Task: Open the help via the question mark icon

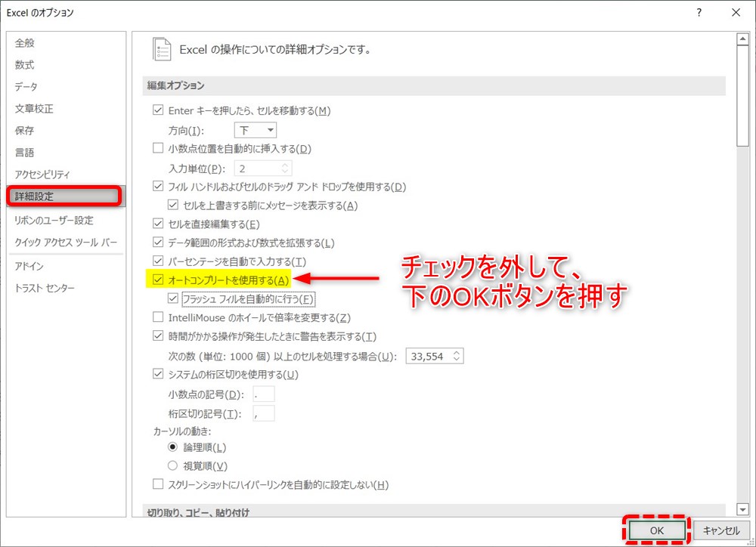Action: tap(698, 12)
